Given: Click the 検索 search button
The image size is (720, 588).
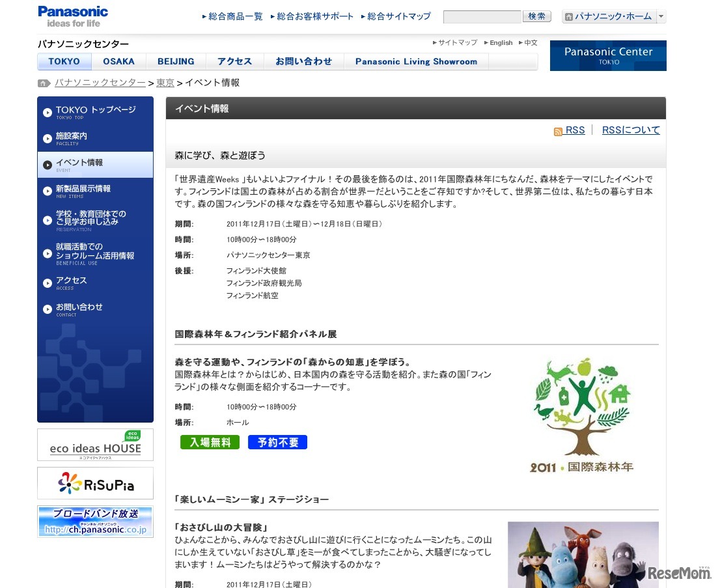Looking at the screenshot, I should (536, 16).
